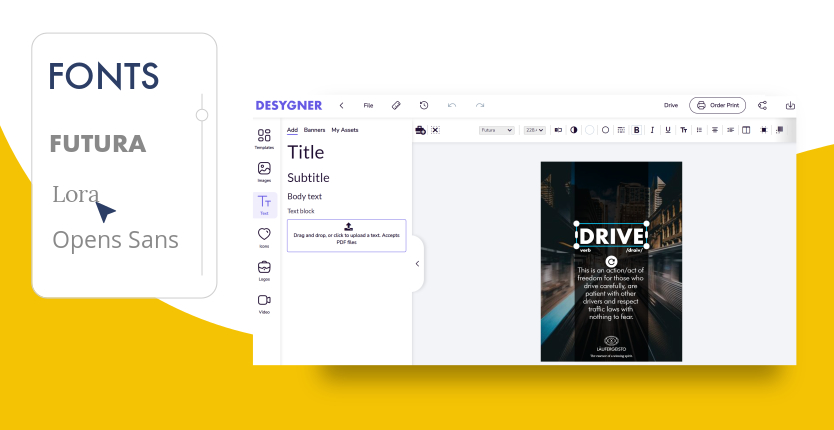Open version history clock icon
Viewport: 834px width, 430px height.
click(424, 105)
